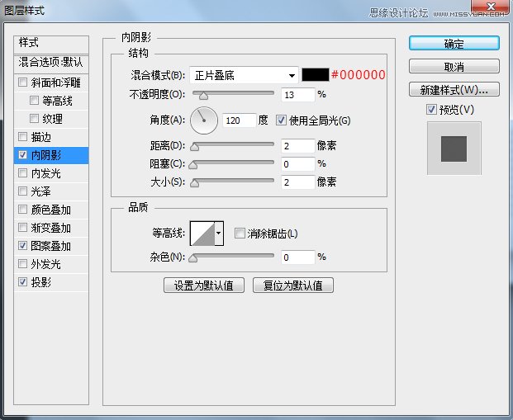Enable the 内发光 checkbox

point(22,173)
